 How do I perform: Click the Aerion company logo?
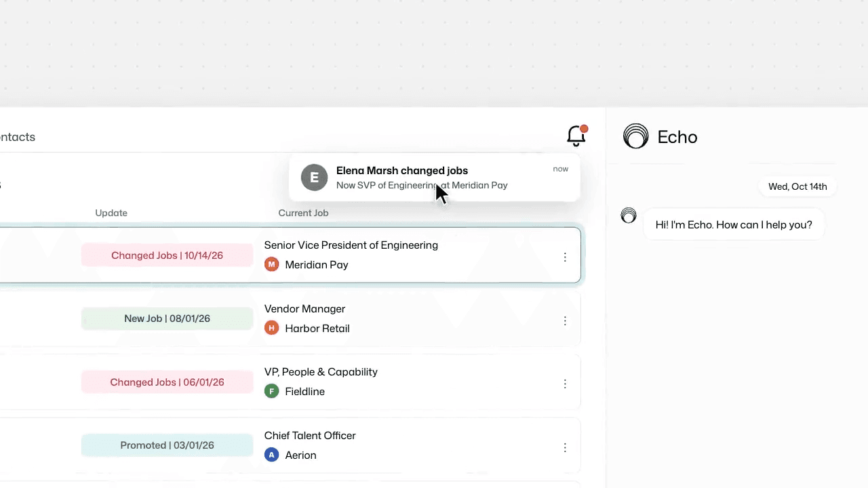272,455
